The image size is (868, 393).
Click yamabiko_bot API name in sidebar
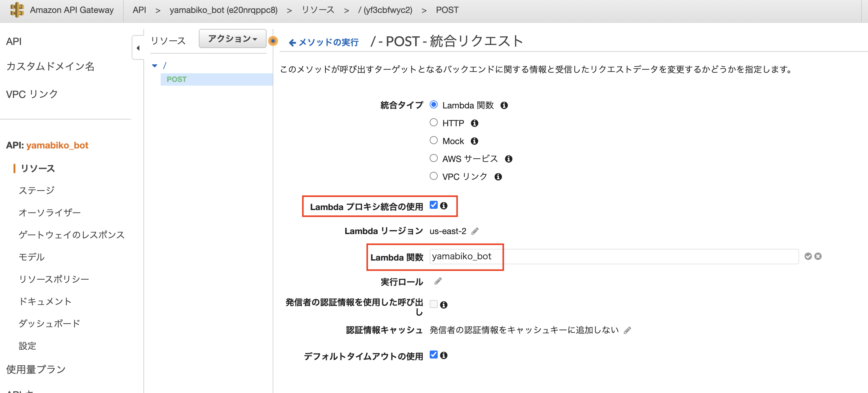(57, 145)
